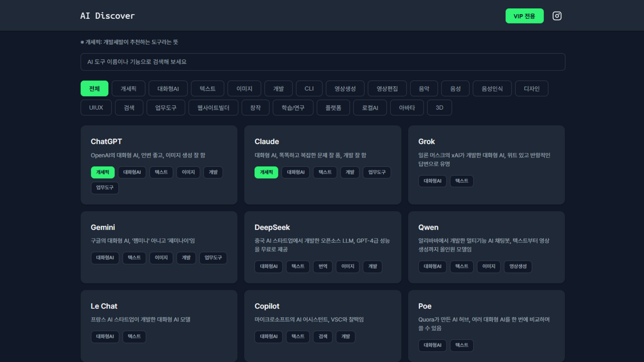Switch to the 이미지 filter chip
The height and width of the screenshot is (362, 644).
[244, 88]
